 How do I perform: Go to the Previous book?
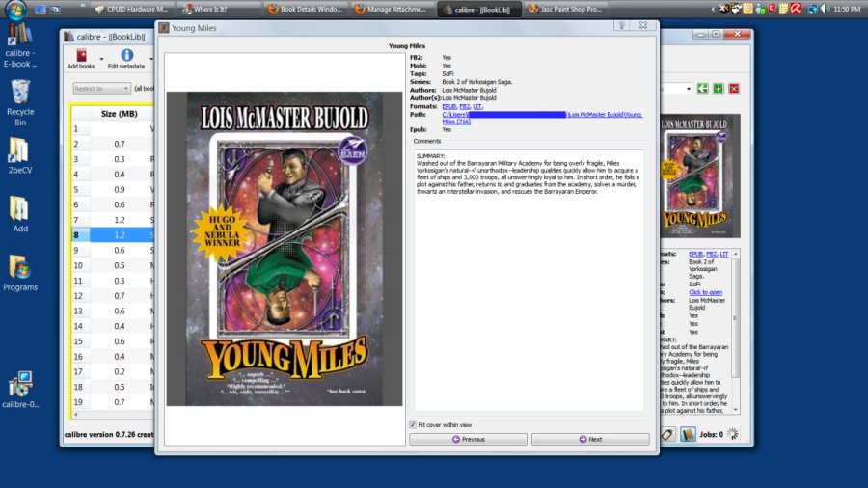(x=469, y=439)
